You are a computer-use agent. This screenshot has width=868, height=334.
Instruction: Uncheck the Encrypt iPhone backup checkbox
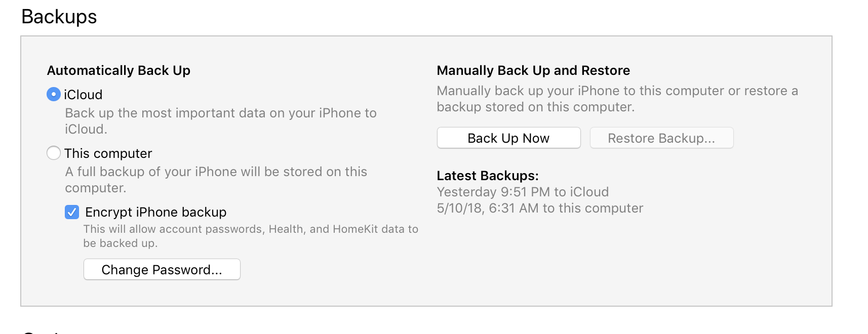point(72,212)
